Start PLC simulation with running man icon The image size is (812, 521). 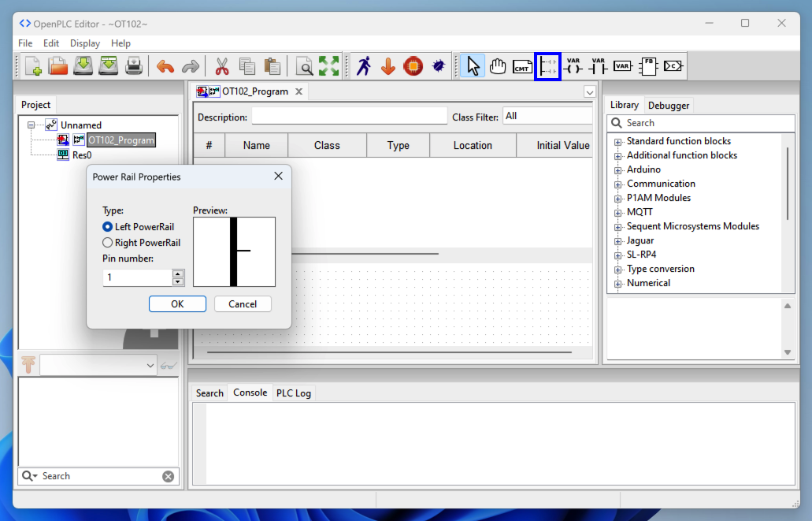click(x=363, y=66)
